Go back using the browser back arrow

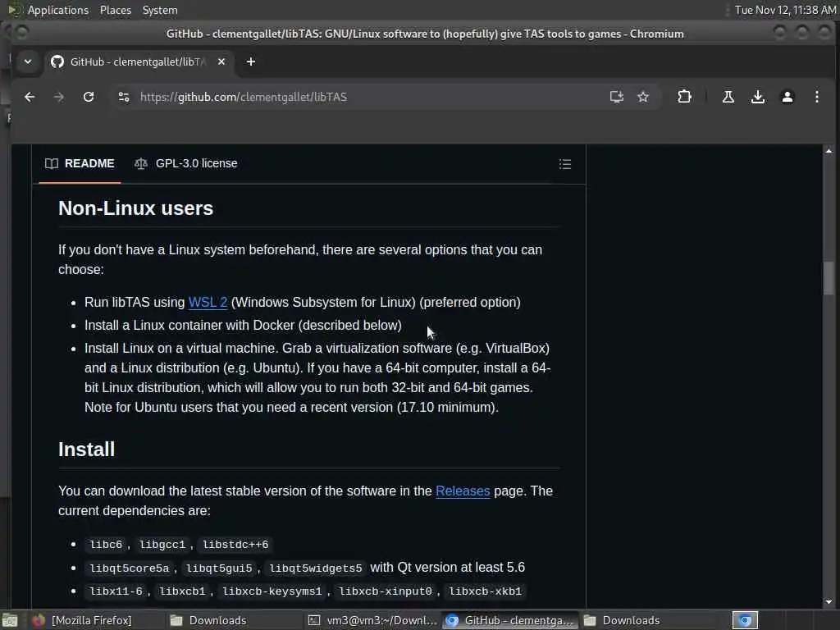coord(30,97)
